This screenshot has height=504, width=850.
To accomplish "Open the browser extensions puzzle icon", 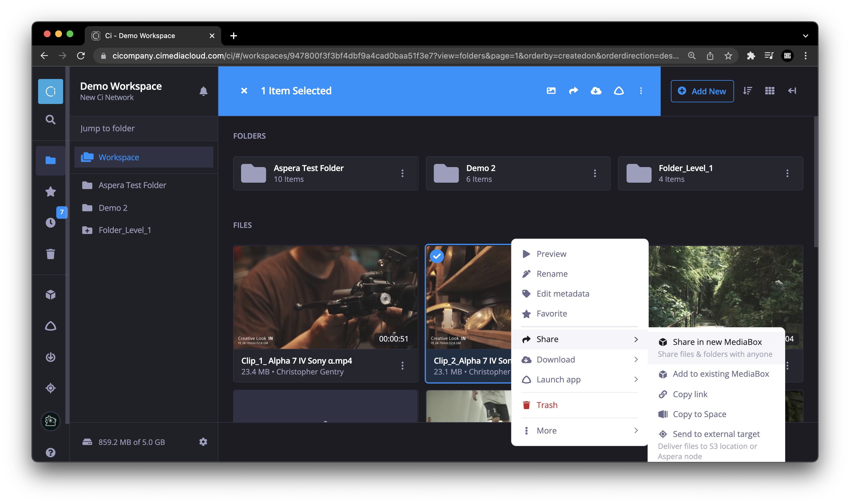I will pos(751,56).
